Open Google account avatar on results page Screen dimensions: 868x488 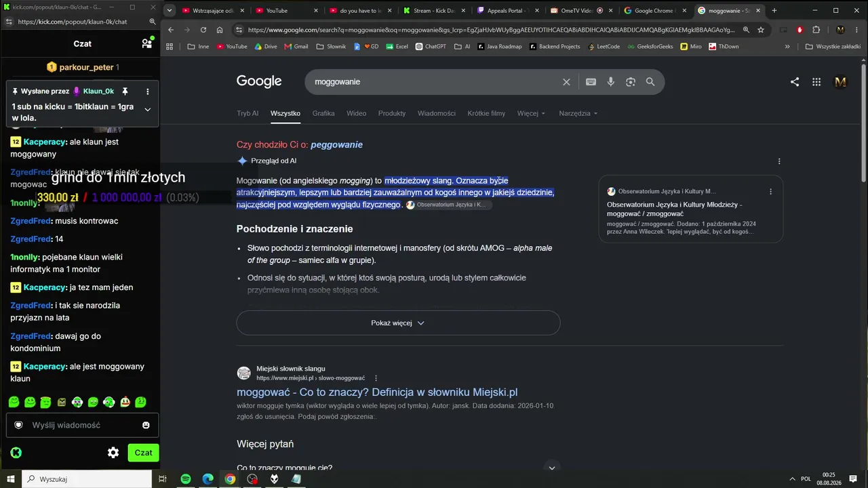841,82
